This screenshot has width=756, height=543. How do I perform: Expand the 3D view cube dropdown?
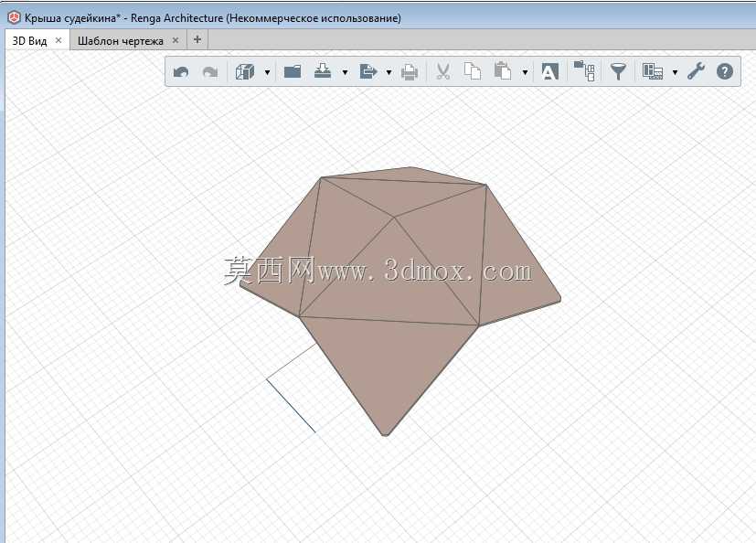(267, 72)
